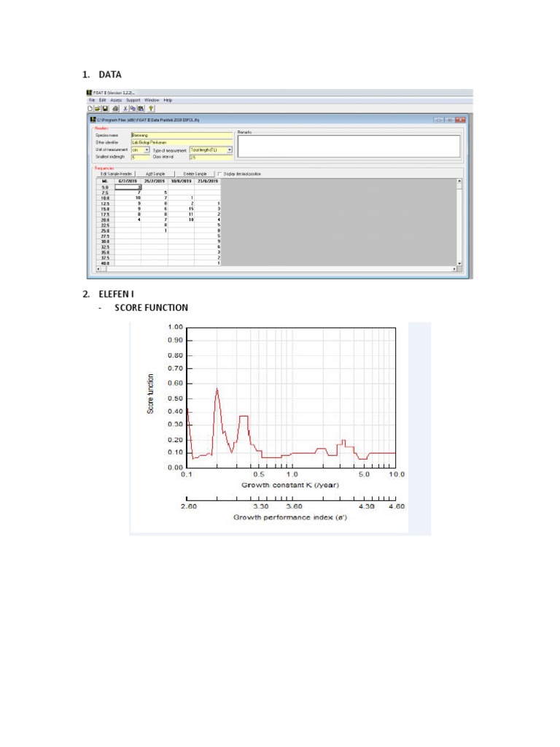Image resolution: width=560 pixels, height=747 pixels.
Task: Click the data file window icon
Action: 93,120
